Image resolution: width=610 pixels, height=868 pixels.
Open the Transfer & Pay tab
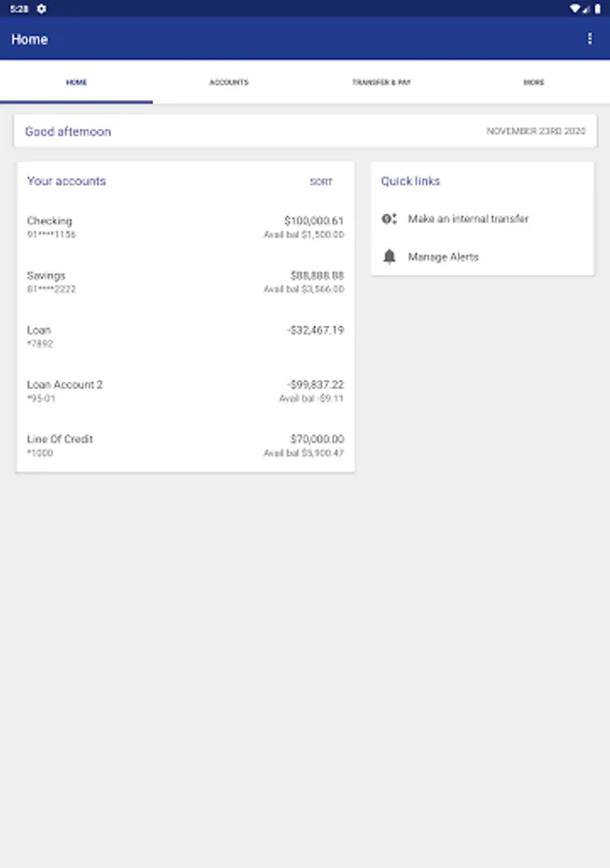pyautogui.click(x=382, y=83)
